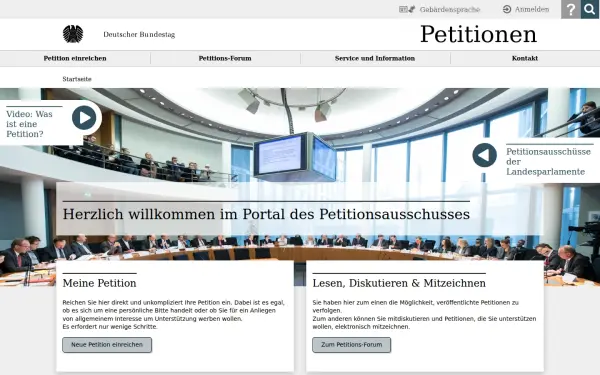Click the Petitionen page title
600x375 pixels.
tap(478, 34)
